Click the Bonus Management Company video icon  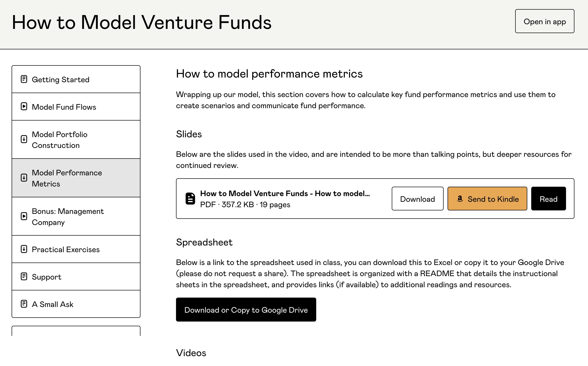click(24, 216)
